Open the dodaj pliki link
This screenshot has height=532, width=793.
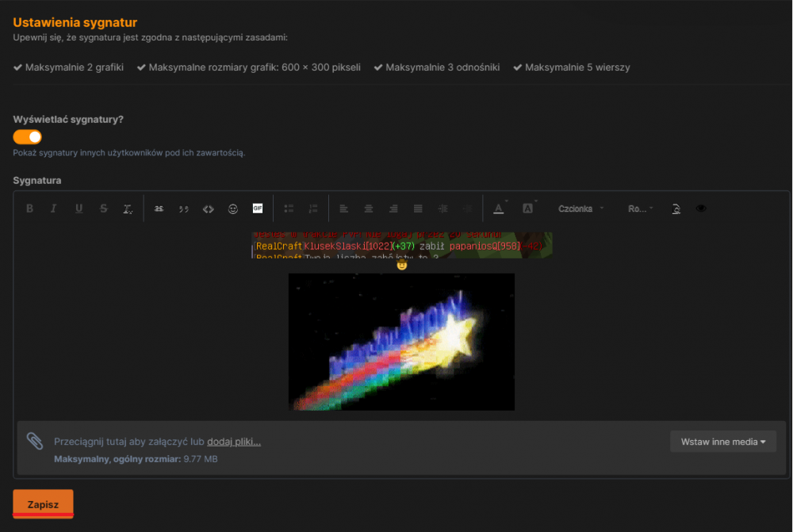(x=233, y=441)
